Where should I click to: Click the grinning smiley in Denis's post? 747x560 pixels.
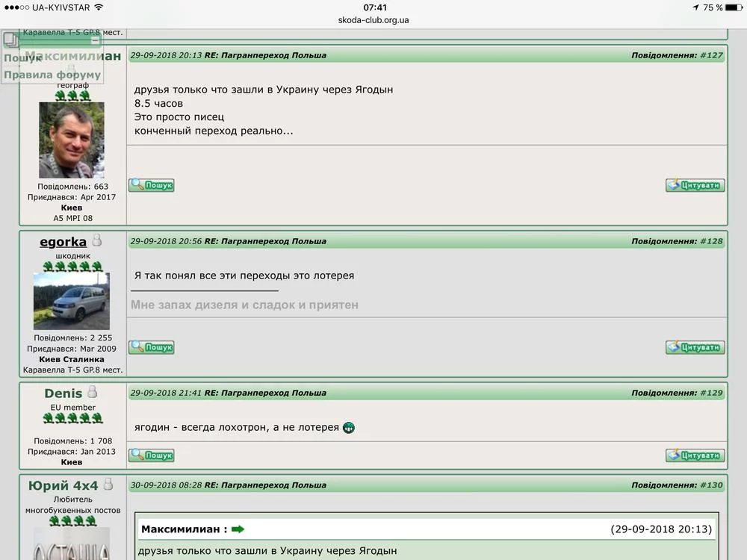(x=349, y=428)
